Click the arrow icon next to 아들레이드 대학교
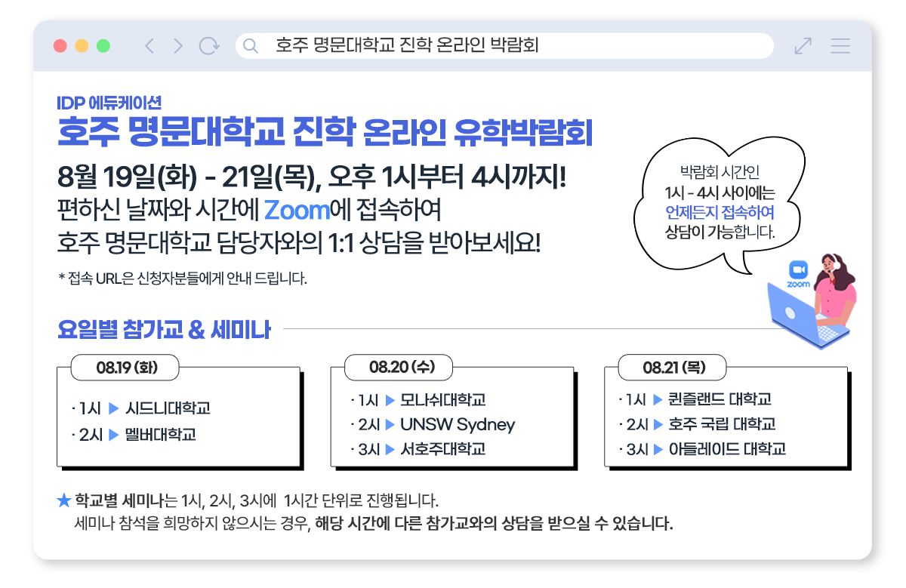 point(658,449)
